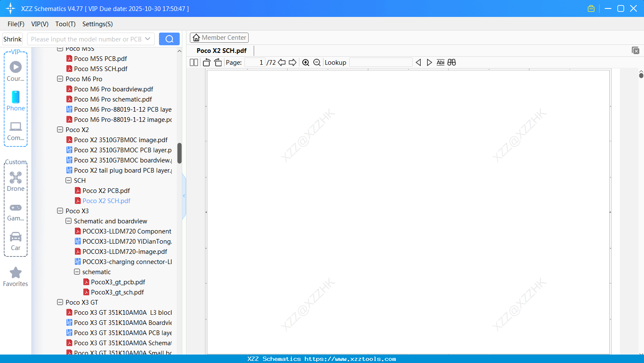Collapse Schematic and boardview folder
Viewport: 644px width, 363px height.
(69, 221)
